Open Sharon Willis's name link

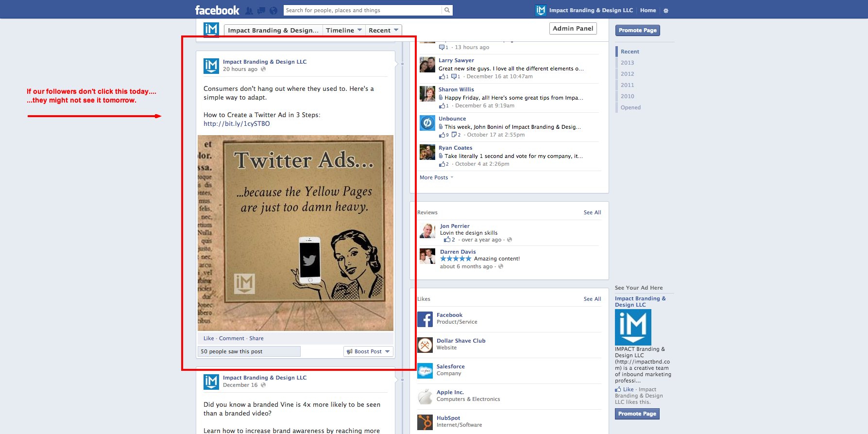[456, 89]
